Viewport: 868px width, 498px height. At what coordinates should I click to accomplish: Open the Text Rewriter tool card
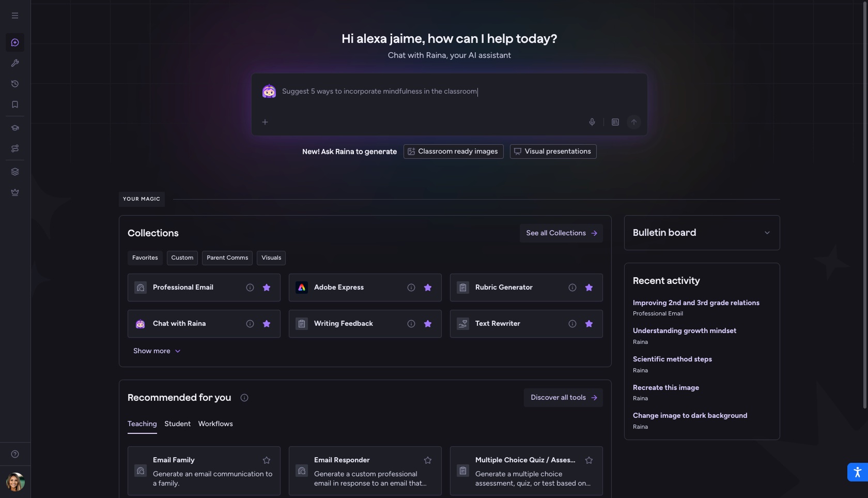click(526, 324)
